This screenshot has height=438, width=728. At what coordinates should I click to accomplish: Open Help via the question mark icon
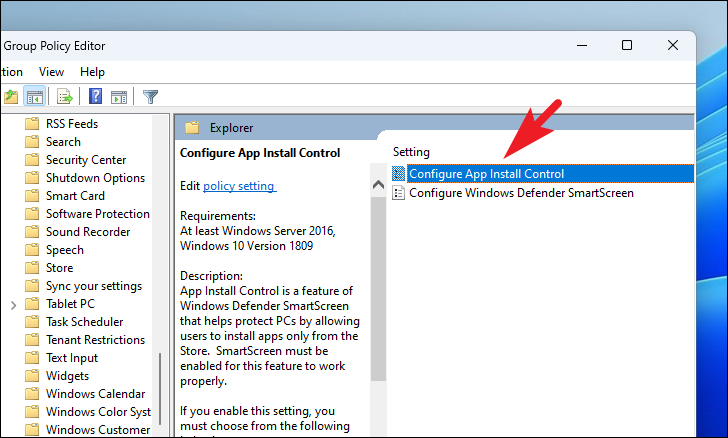(96, 97)
